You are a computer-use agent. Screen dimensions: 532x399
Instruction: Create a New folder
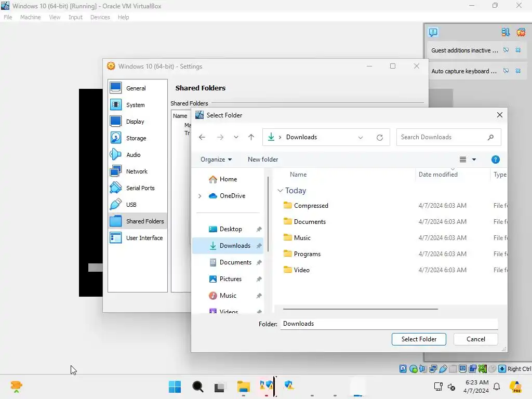[263, 159]
